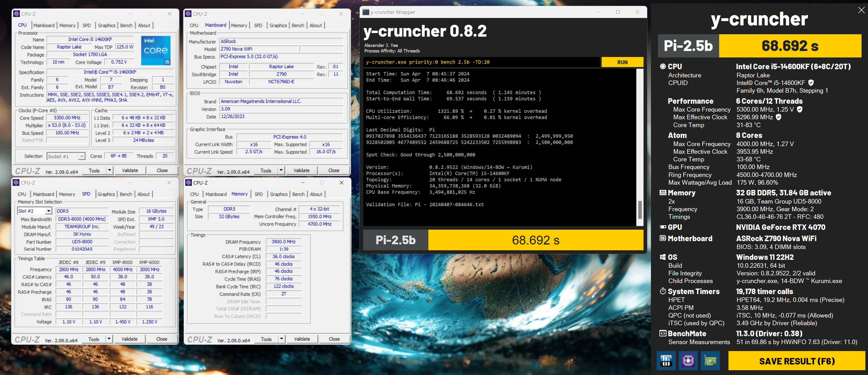Open Graphics tab in the Mainboard-tab CPU-Z window
Viewport: 868px width, 375px height.
pyautogui.click(x=278, y=25)
